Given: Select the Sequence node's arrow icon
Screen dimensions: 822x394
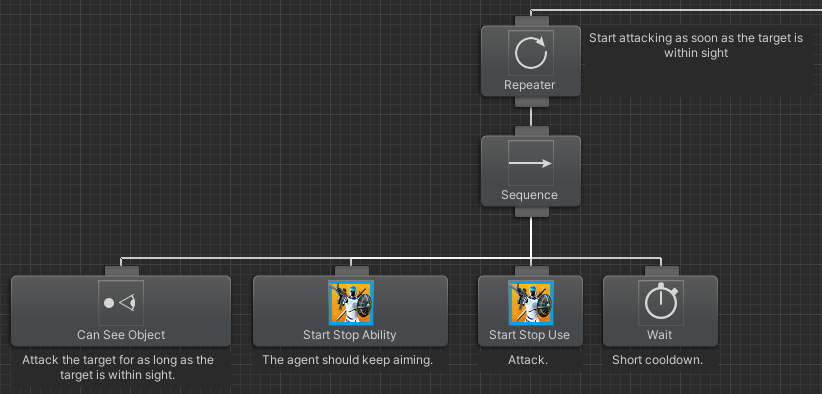Looking at the screenshot, I should click(x=531, y=163).
